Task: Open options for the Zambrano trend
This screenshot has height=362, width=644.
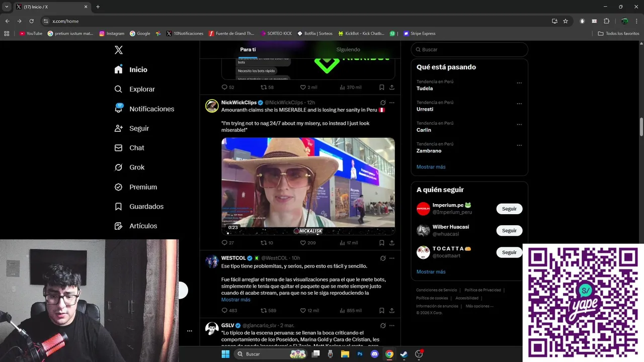Action: 519,145
